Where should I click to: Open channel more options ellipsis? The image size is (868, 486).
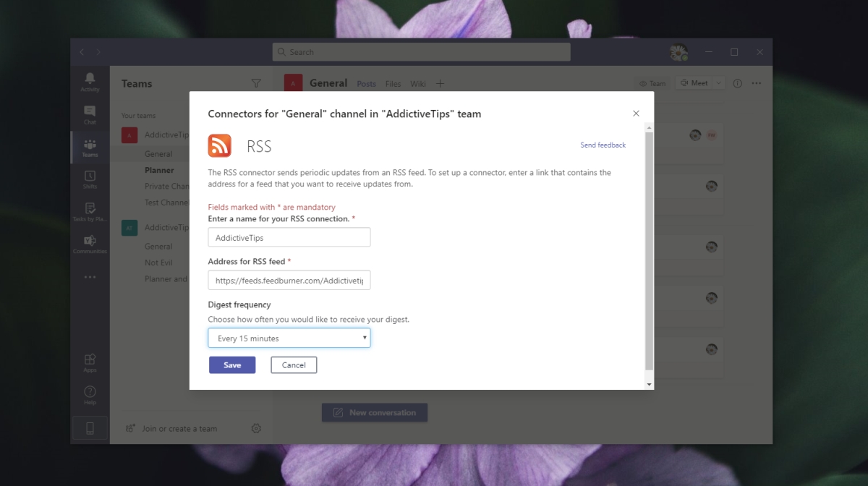pos(757,83)
